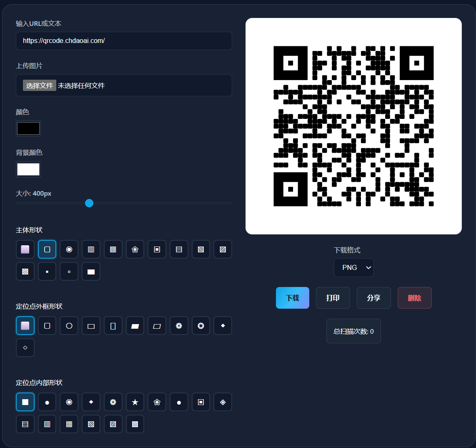This screenshot has height=448, width=476.
Task: Select the wide rectangle locator frame shape
Action: click(x=91, y=326)
